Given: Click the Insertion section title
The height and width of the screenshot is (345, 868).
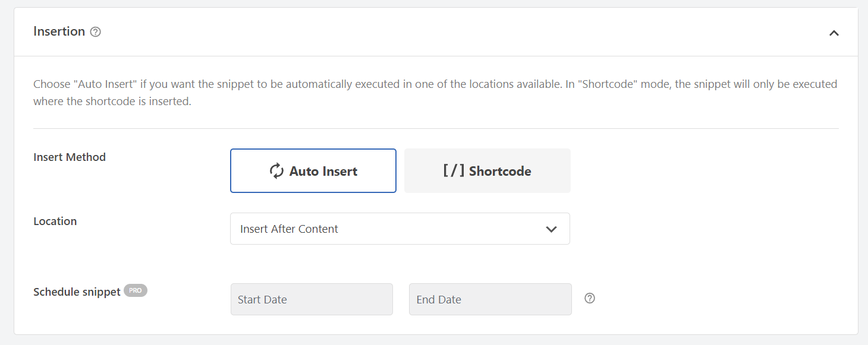Looking at the screenshot, I should tap(59, 31).
